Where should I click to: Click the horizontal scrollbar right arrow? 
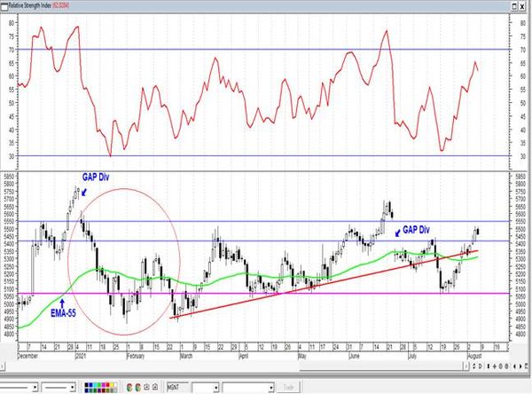(x=466, y=366)
